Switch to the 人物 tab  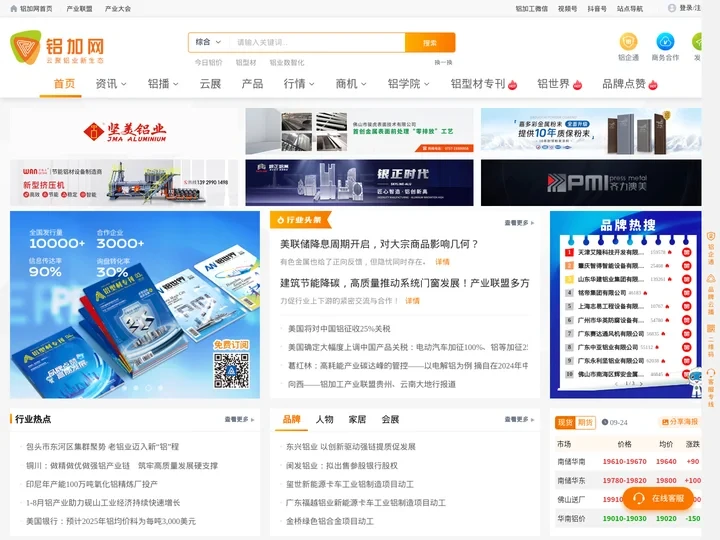pos(324,419)
